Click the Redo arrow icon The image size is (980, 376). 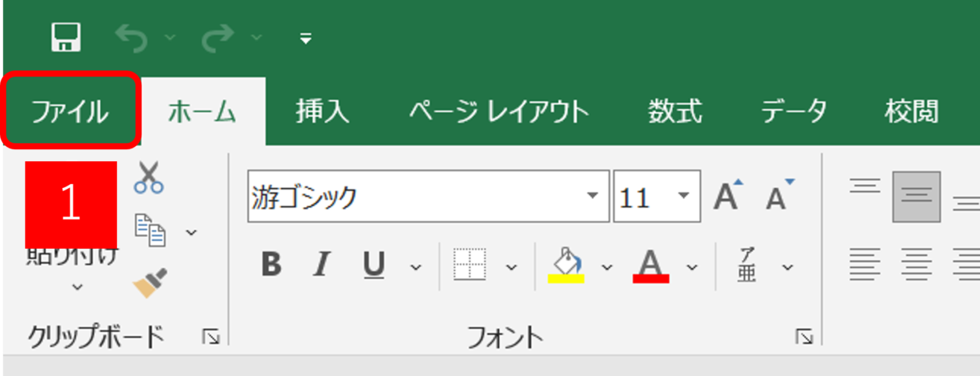pos(218,37)
